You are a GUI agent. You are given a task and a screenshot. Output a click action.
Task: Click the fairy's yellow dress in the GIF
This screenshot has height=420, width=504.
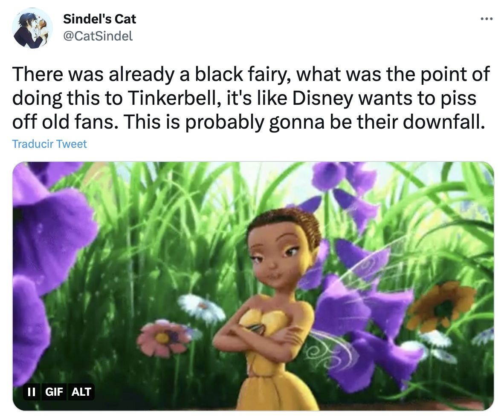[x=273, y=375]
